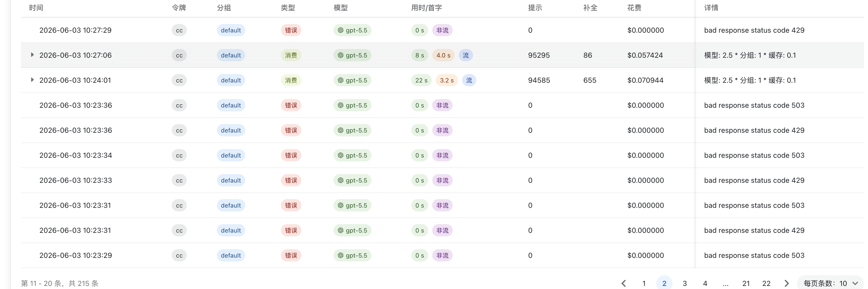Viewport: 868px width, 289px height.
Task: Click the 用时/首字 column header
Action: [426, 8]
